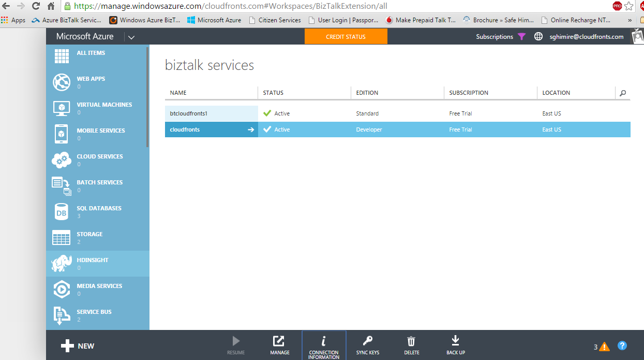Bookmark this page with star
Viewport: 644px width, 360px height.
pyautogui.click(x=628, y=6)
